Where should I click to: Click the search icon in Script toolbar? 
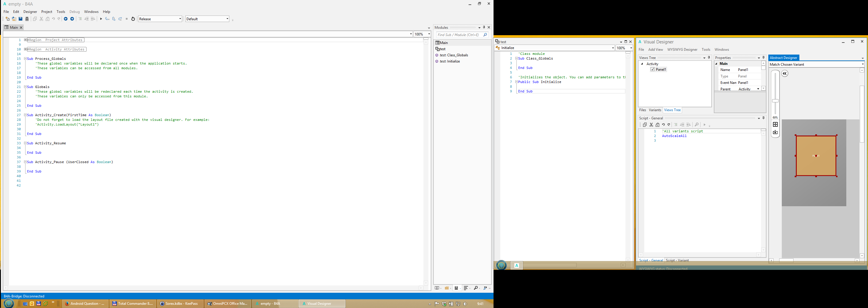pos(697,125)
